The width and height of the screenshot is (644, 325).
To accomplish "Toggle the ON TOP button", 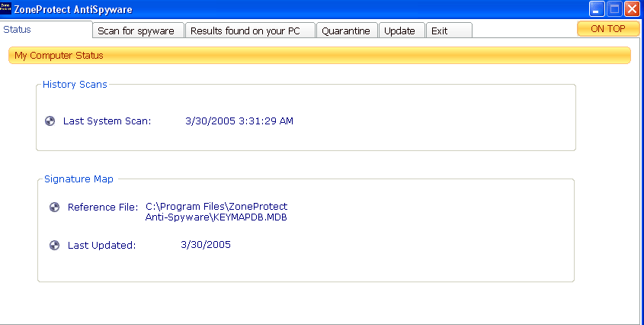I will 608,29.
